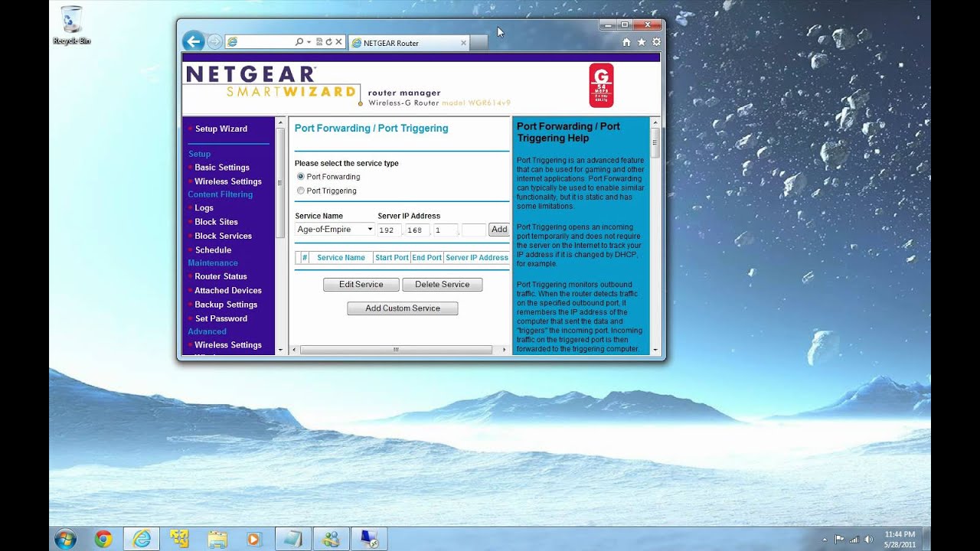Click the empty last IP octet field
Screen dimensions: 980x551
click(x=474, y=230)
